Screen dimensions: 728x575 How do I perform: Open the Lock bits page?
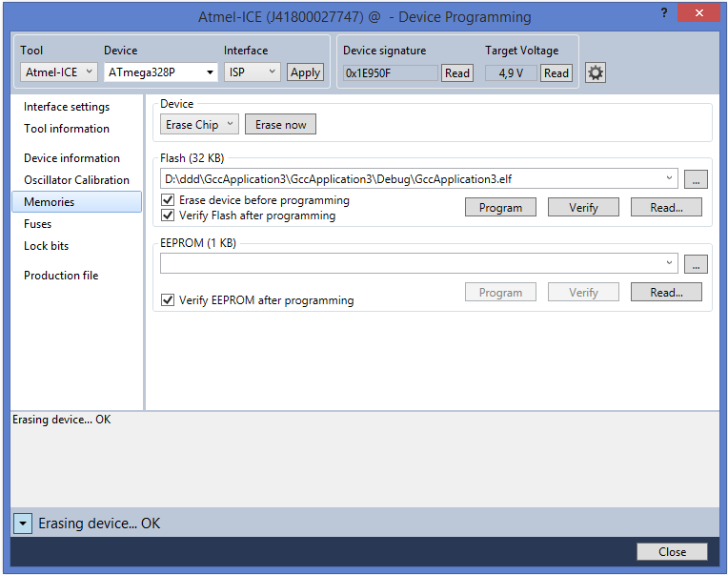pos(47,246)
